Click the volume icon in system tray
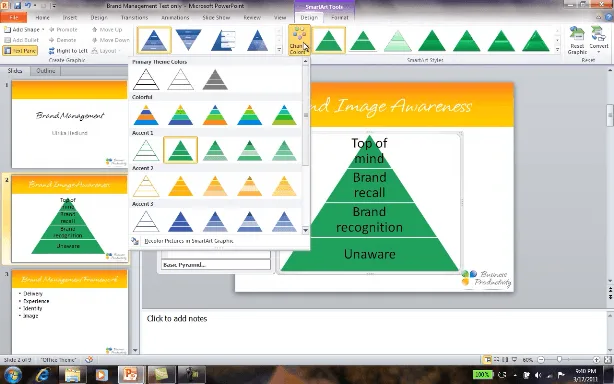 (538, 375)
